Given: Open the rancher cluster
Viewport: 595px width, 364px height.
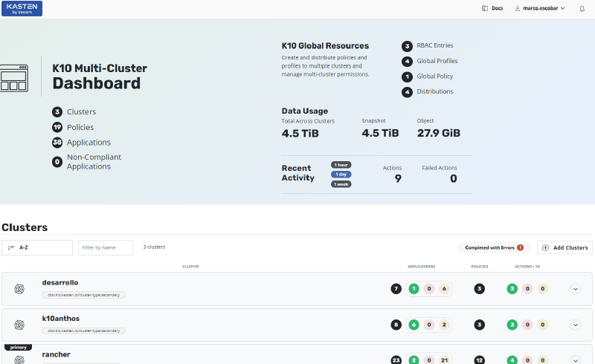Looking at the screenshot, I should click(x=57, y=354).
